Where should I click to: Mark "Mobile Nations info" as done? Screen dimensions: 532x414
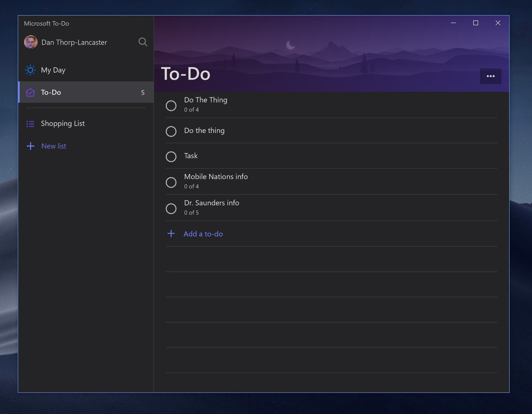coord(171,182)
